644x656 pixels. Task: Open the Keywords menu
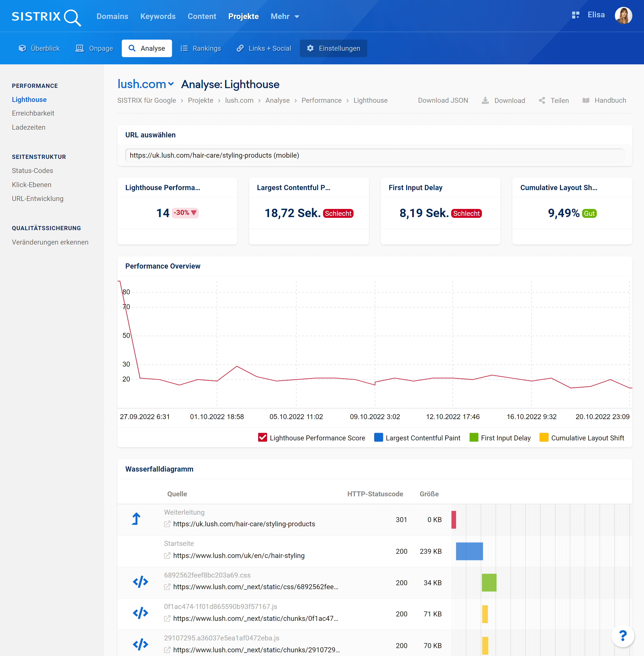(158, 16)
